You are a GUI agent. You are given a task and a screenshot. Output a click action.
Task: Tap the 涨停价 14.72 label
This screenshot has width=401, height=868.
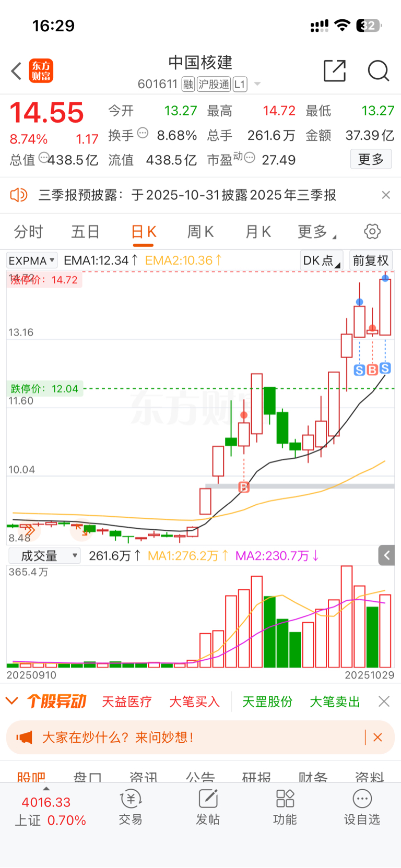pyautogui.click(x=44, y=280)
